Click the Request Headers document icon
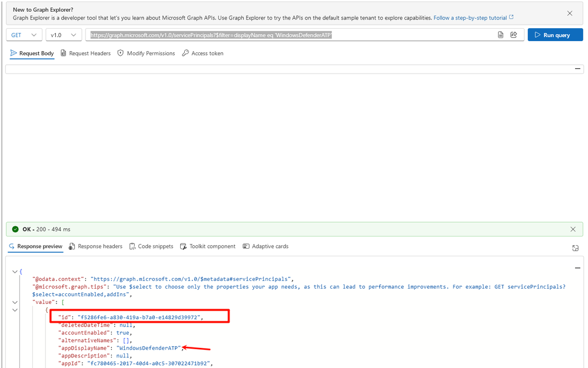The height and width of the screenshot is (368, 588). [64, 53]
